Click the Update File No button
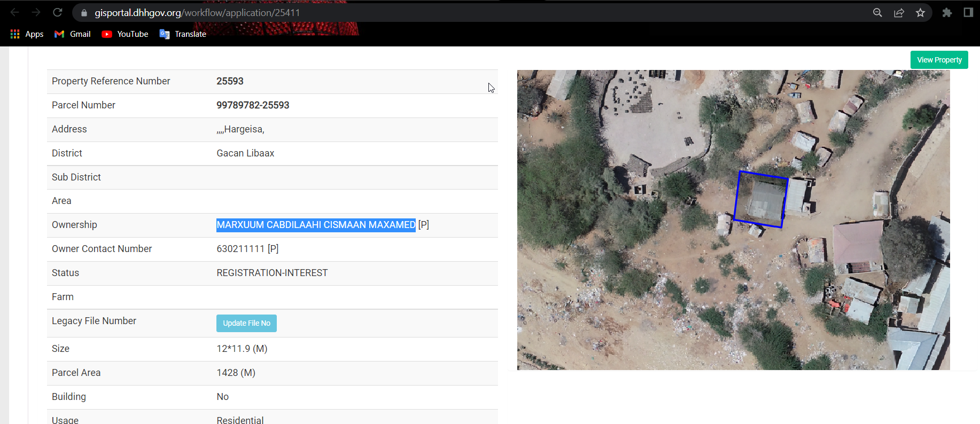This screenshot has height=424, width=980. coord(246,323)
